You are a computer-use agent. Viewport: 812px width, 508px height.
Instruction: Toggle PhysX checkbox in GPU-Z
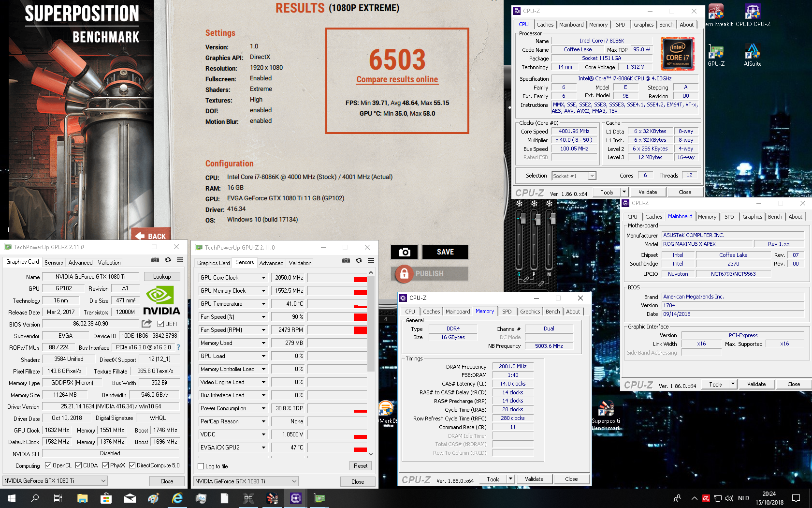[x=105, y=465]
